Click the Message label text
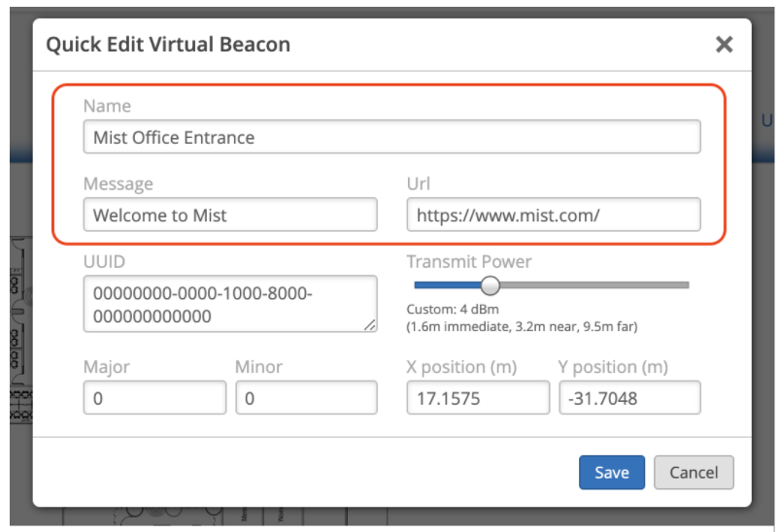Image resolution: width=779 pixels, height=532 pixels. [x=118, y=183]
